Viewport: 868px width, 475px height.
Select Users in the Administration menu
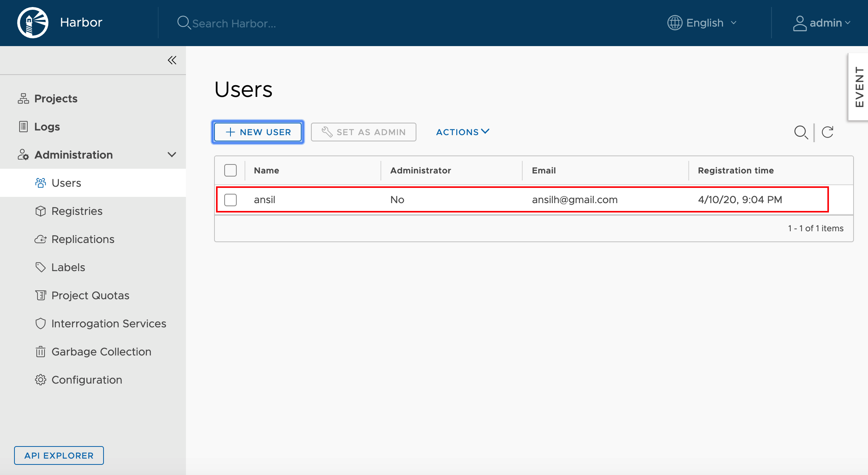pos(93,183)
